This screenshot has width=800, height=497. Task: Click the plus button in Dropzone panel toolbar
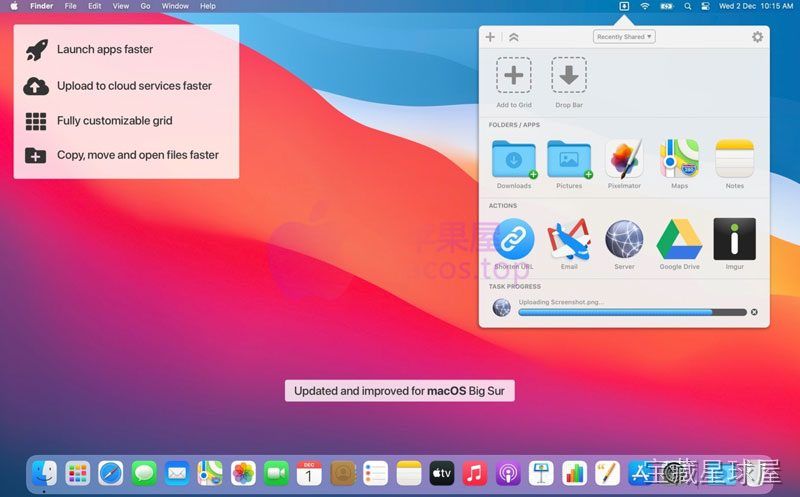[490, 37]
